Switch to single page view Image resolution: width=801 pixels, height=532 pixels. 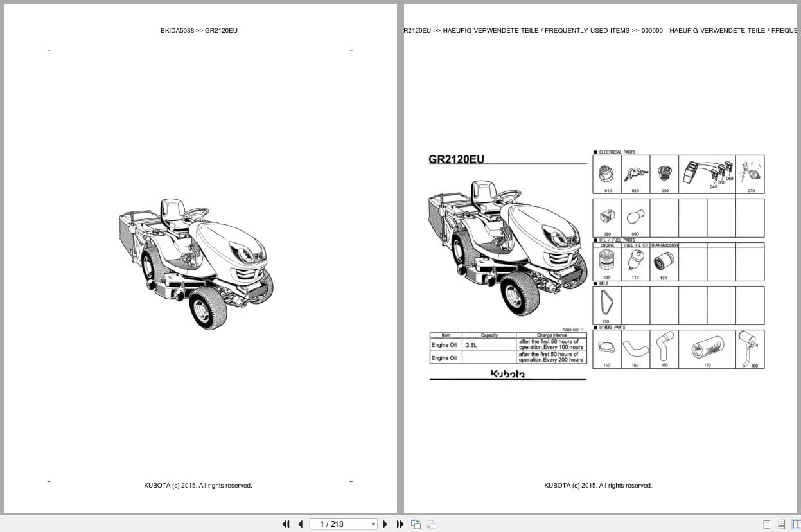(x=766, y=524)
